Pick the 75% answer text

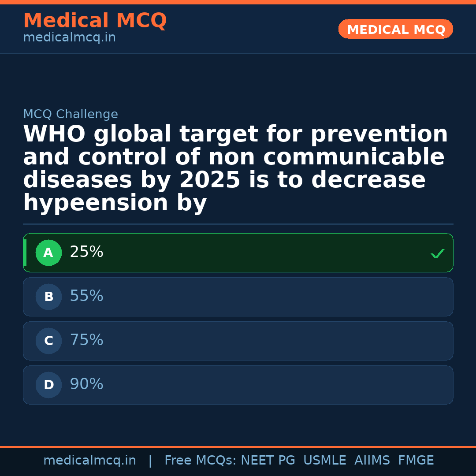pos(86,340)
